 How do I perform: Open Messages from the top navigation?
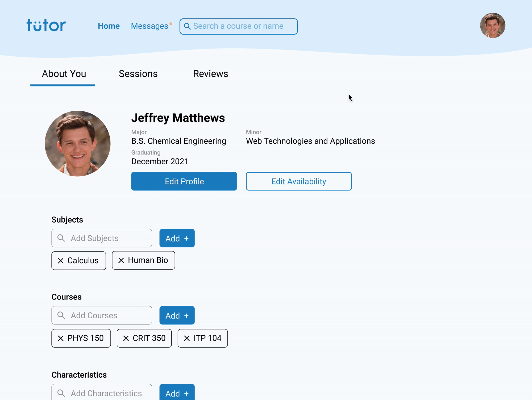149,26
